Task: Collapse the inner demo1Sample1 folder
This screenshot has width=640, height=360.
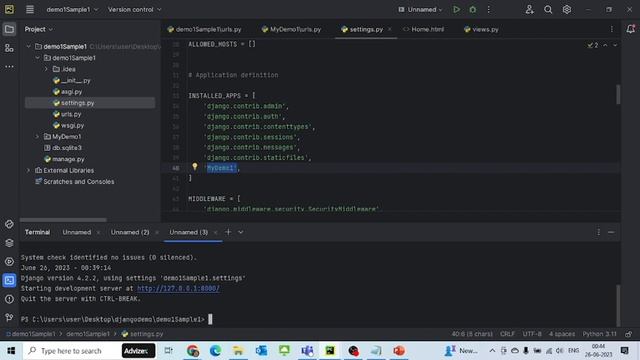Action: tap(38, 58)
